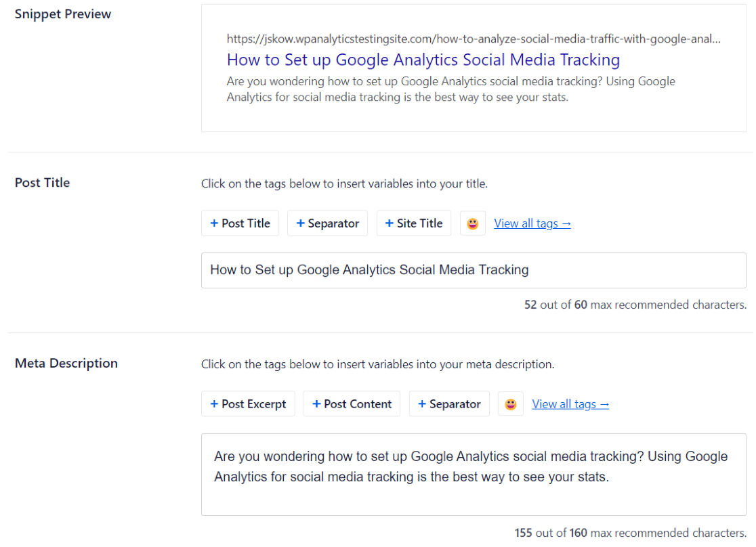Add Separator tag to the meta description

448,404
